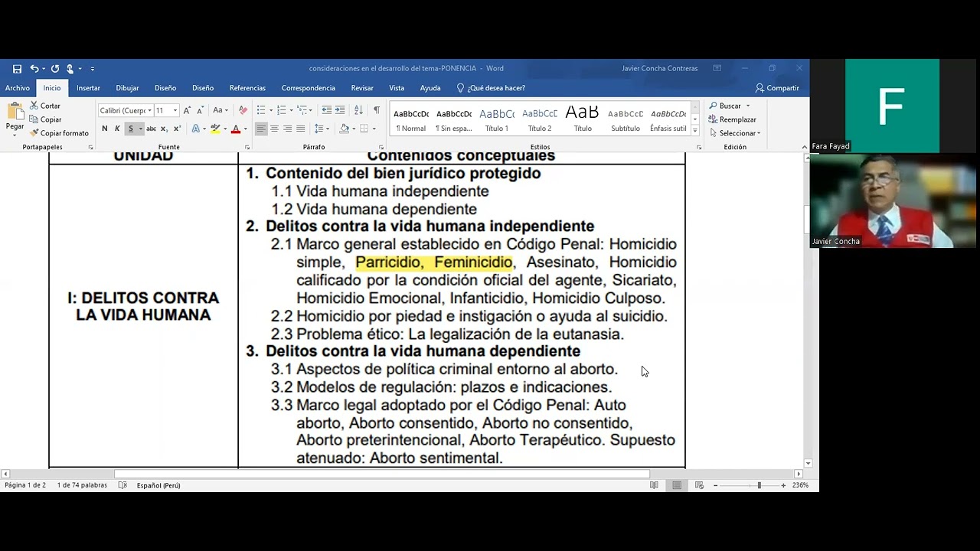The height and width of the screenshot is (551, 980).
Task: Switch to the Revisar tab
Action: tap(362, 88)
